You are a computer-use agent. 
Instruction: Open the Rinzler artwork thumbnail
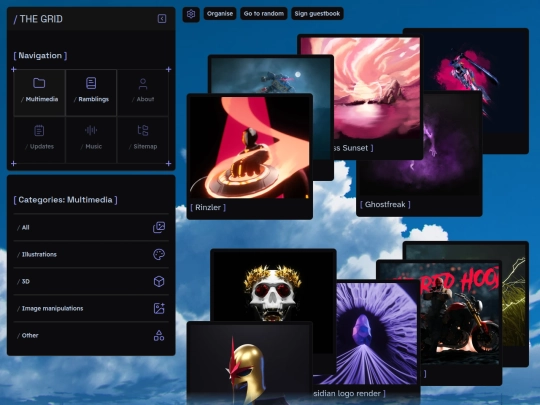pos(250,147)
